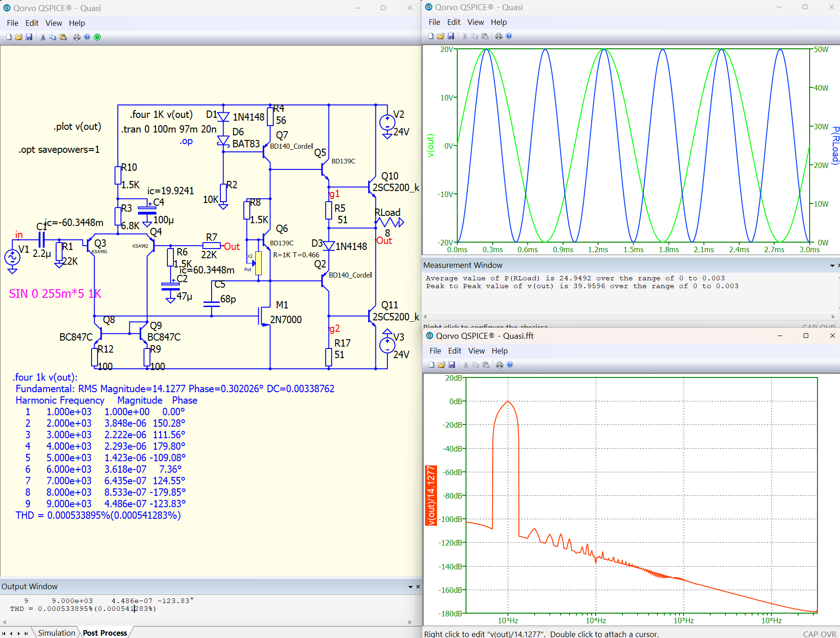The image size is (840, 638).
Task: Click THD line in Output Window
Action: click(83, 609)
